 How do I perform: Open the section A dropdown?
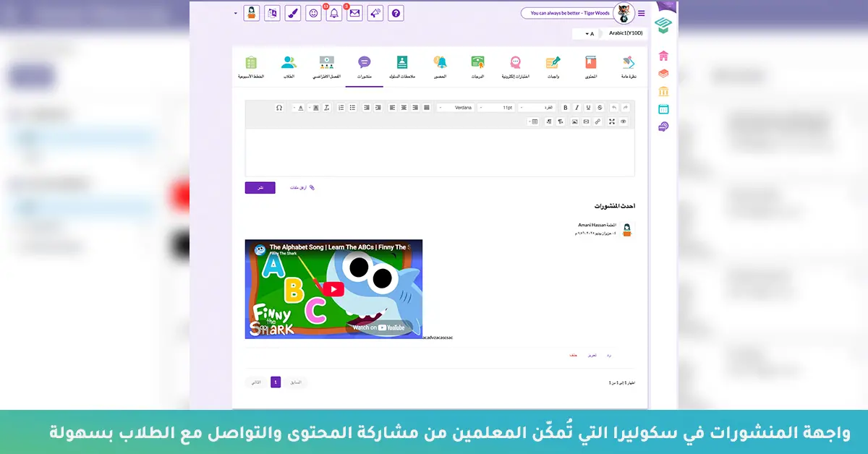[x=589, y=34]
